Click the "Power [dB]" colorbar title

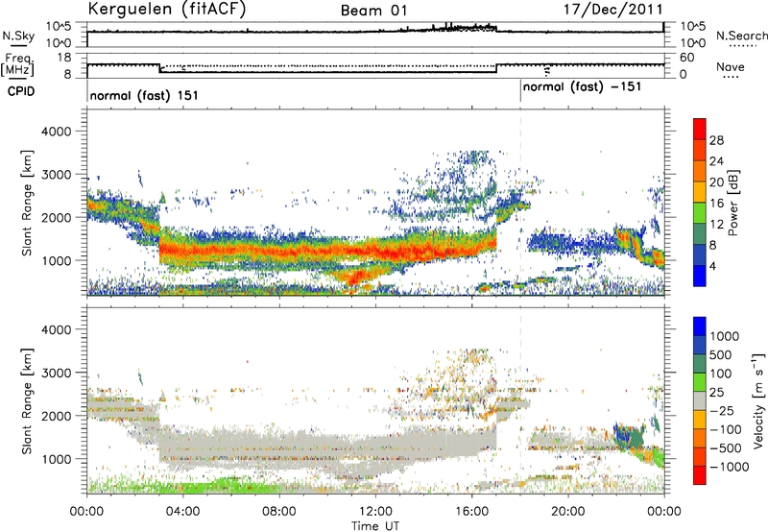pyautogui.click(x=732, y=203)
